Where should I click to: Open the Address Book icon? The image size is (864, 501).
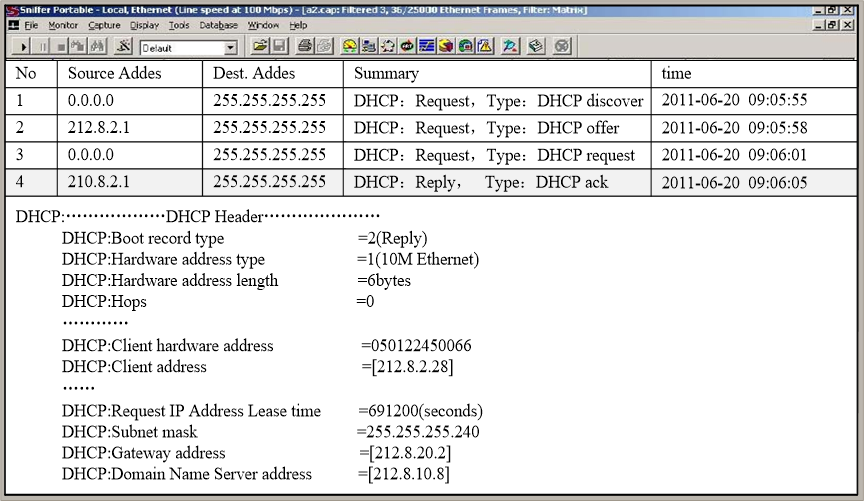[x=536, y=46]
